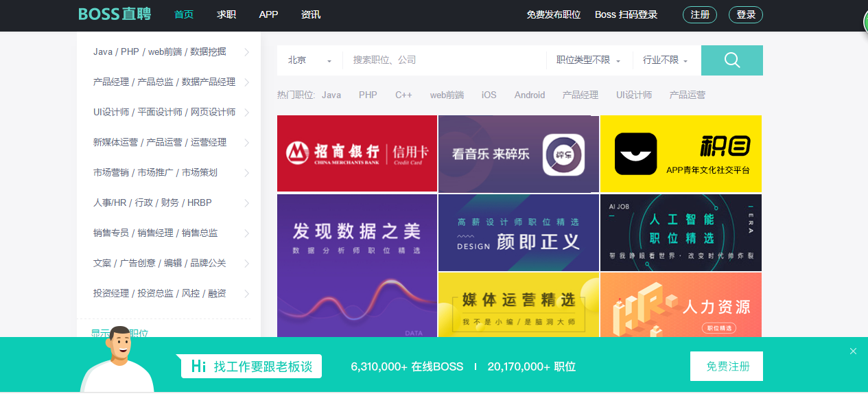Screen dimensions: 868x394
Task: Select hot position web前端
Action: [447, 95]
